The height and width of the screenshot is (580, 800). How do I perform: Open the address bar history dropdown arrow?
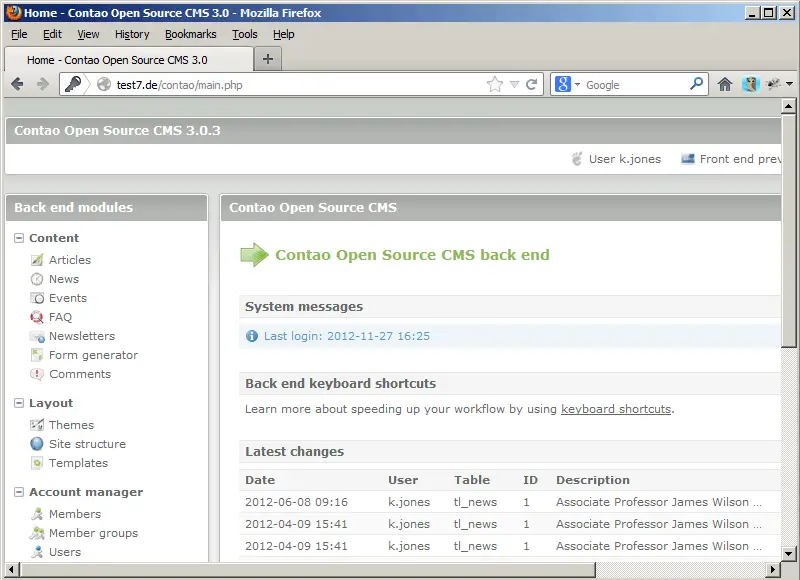coord(514,85)
